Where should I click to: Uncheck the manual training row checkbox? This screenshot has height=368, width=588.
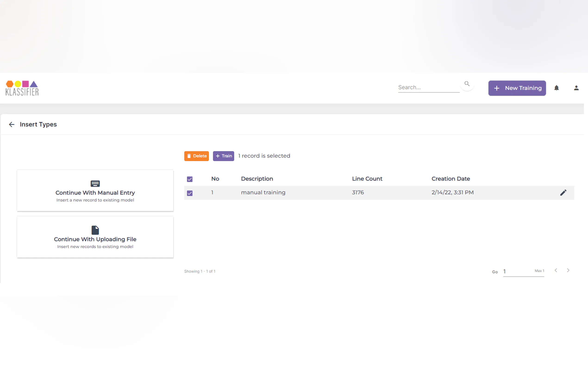tap(190, 193)
